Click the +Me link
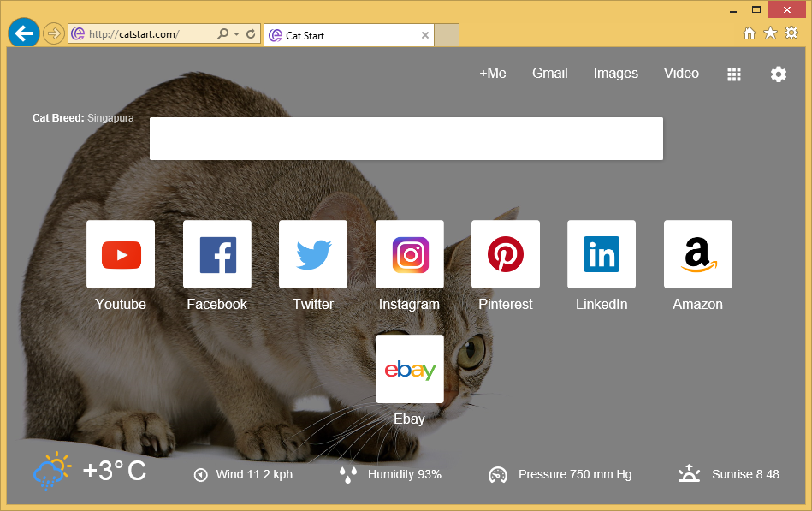Viewport: 812px width, 511px height. coord(493,74)
